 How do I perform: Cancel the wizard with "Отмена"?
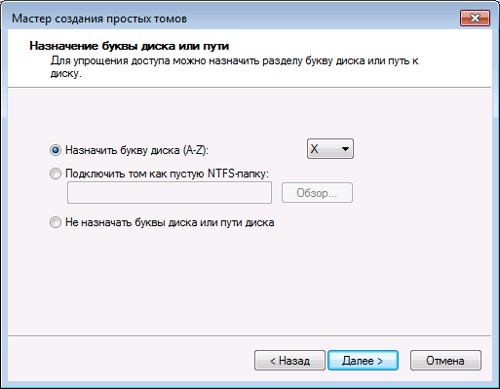(x=446, y=360)
